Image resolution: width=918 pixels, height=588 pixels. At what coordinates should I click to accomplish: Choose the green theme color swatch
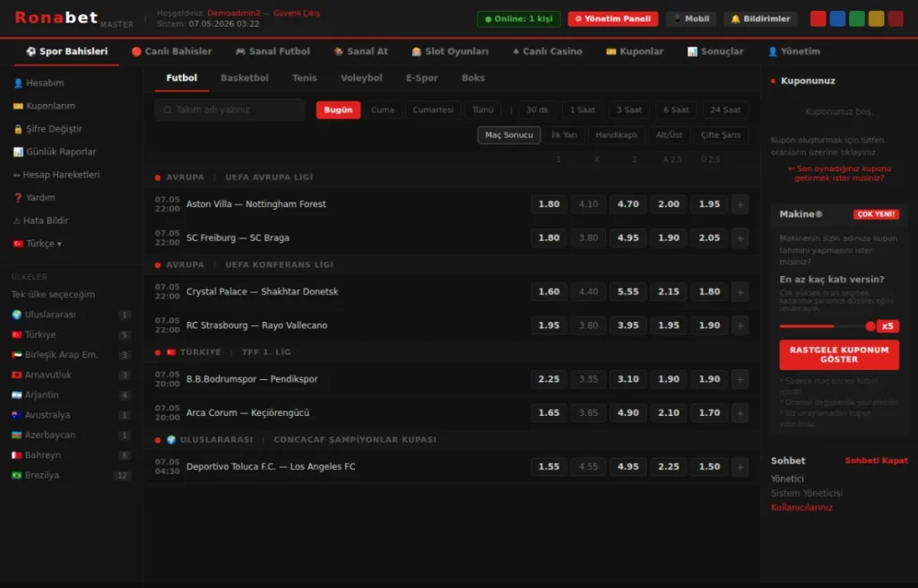click(x=856, y=19)
